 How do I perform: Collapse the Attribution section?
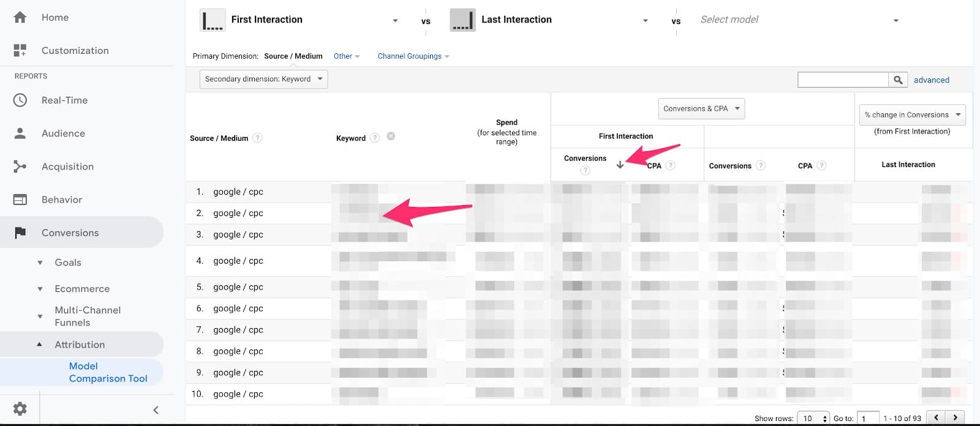[x=40, y=345]
